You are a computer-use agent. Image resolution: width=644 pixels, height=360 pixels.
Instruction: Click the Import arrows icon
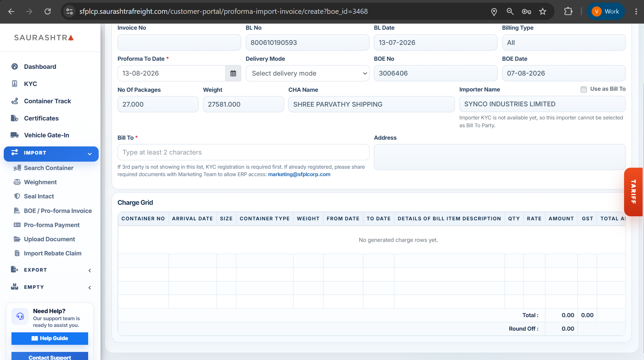coord(15,153)
